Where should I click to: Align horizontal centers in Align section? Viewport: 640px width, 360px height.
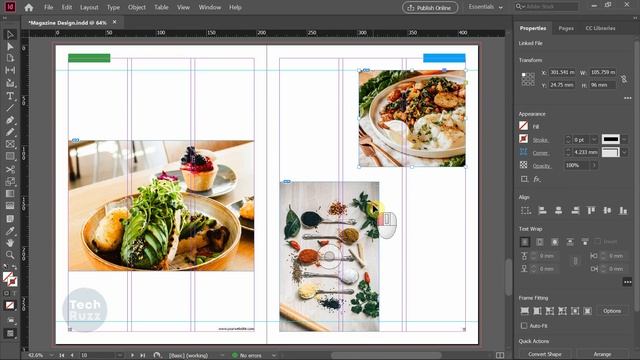(558, 211)
